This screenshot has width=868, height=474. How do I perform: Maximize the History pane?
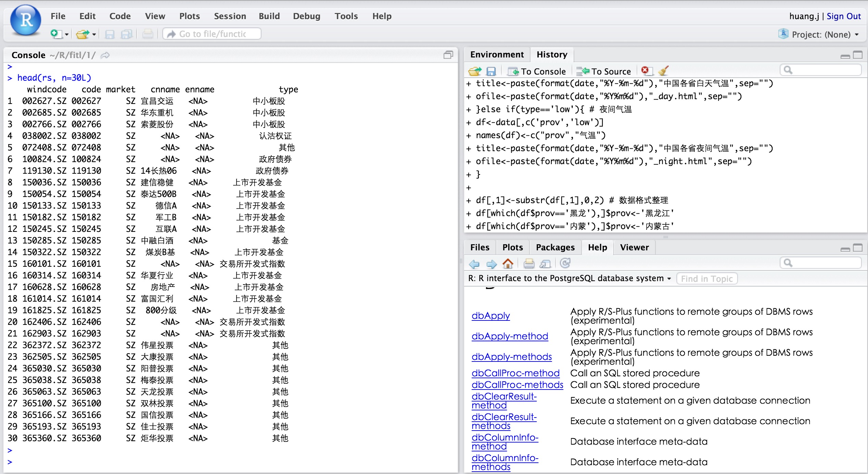[858, 55]
